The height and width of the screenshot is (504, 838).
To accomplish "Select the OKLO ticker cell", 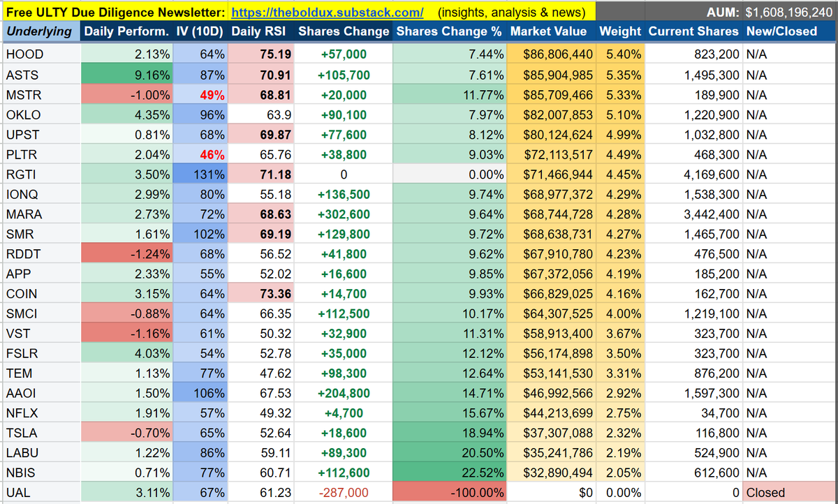I will pyautogui.click(x=40, y=114).
